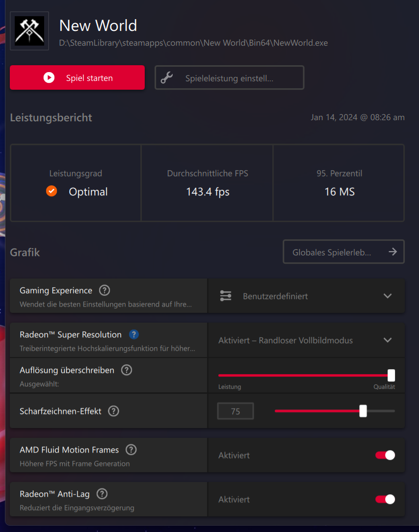The width and height of the screenshot is (419, 532).
Task: Disable the AMD Fluid Motion Frames toggle
Action: tap(385, 455)
